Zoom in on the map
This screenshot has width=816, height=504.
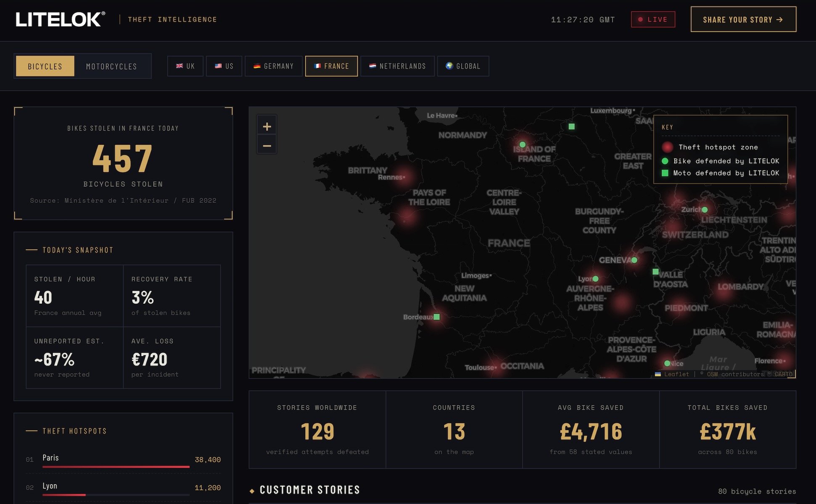point(267,126)
